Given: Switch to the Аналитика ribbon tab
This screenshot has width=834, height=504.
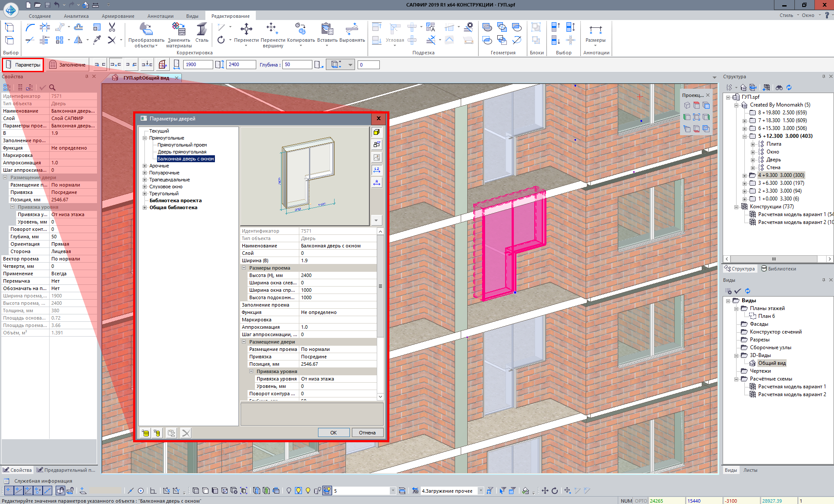Looking at the screenshot, I should click(x=76, y=16).
